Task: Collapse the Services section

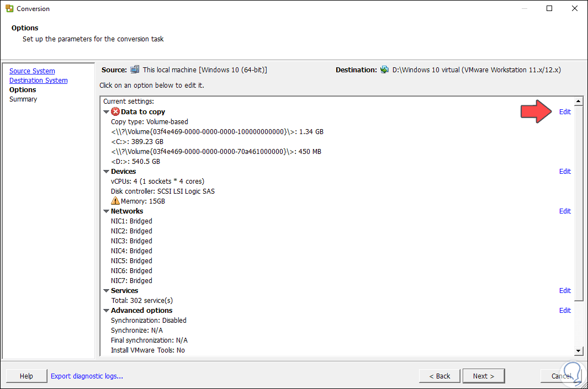Action: point(106,291)
